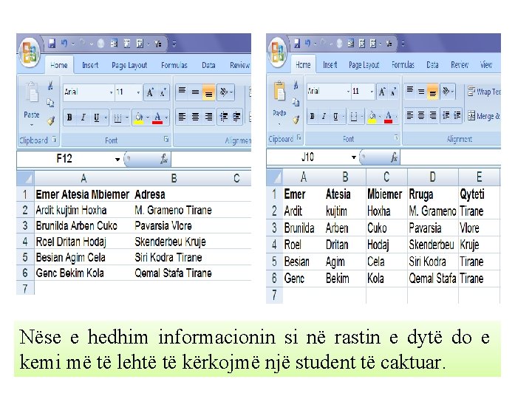Open Name Box dropdown arrow beside J10
The image size is (532, 399).
[x=353, y=157]
